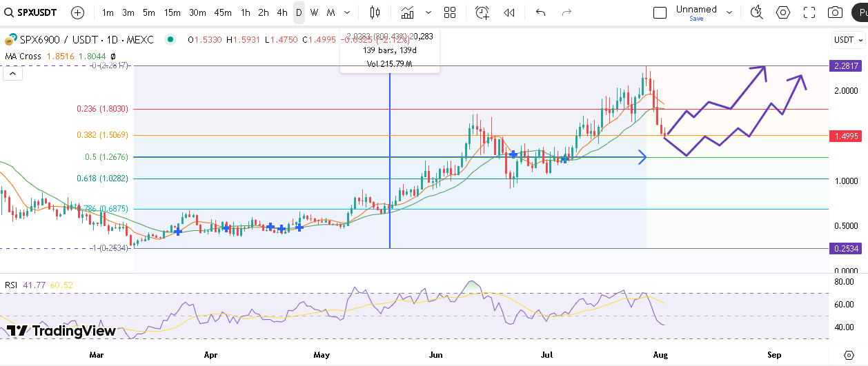This screenshot has height=366, width=868.
Task: Open the SPXUSDT symbol search
Action: [x=32, y=12]
